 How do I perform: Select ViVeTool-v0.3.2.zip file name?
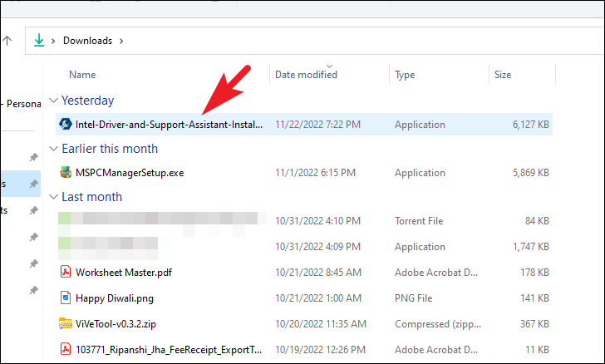(116, 324)
